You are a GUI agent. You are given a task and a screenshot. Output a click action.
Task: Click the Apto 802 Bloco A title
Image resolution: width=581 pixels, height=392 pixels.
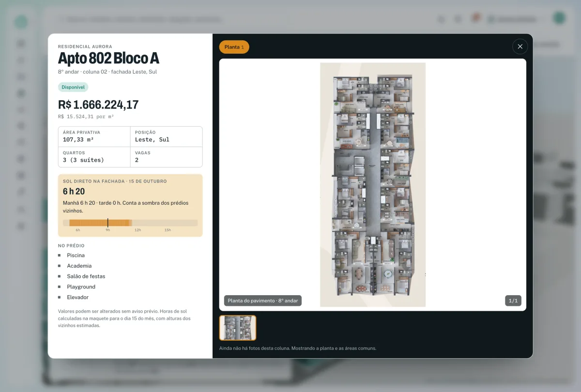coord(108,59)
